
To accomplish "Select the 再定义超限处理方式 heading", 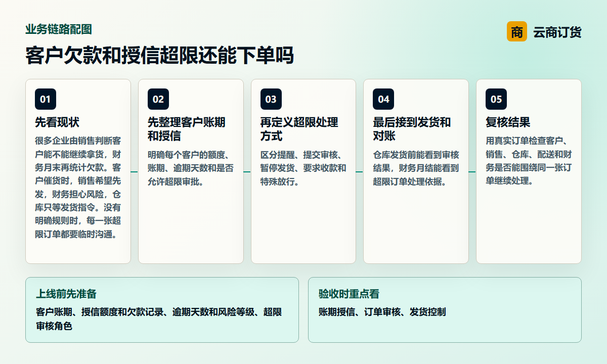I will (x=299, y=129).
